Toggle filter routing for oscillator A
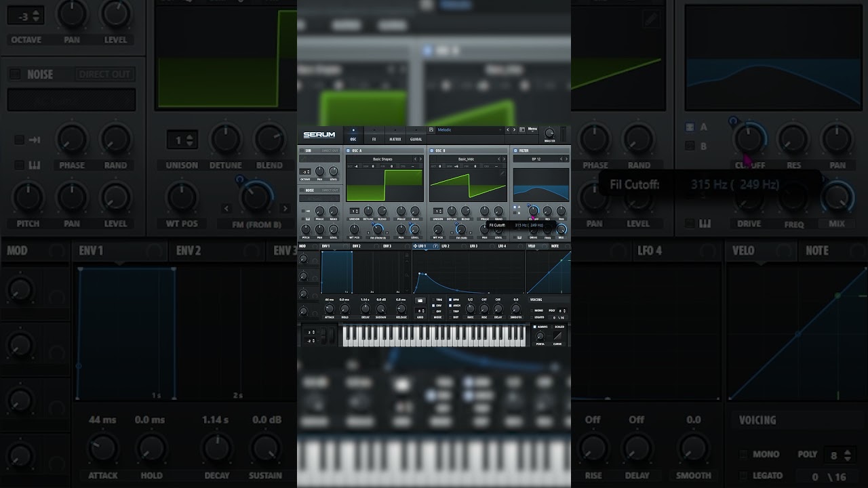The width and height of the screenshot is (868, 488). point(515,207)
